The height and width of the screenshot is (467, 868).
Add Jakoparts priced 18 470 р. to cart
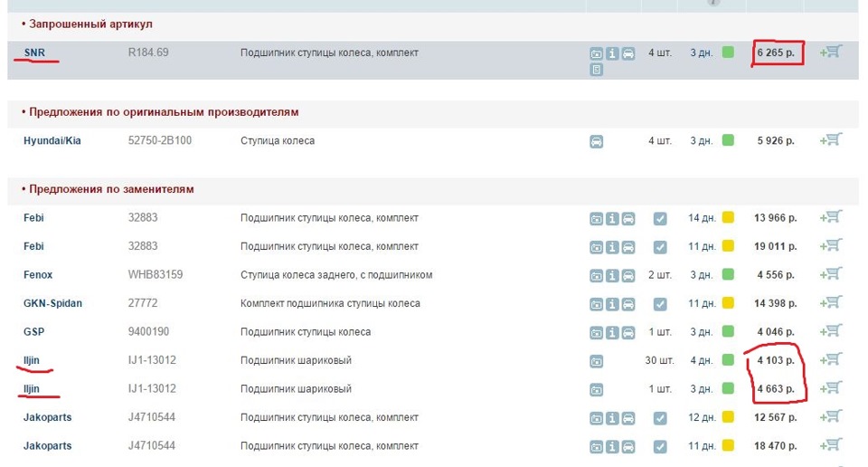coord(831,445)
